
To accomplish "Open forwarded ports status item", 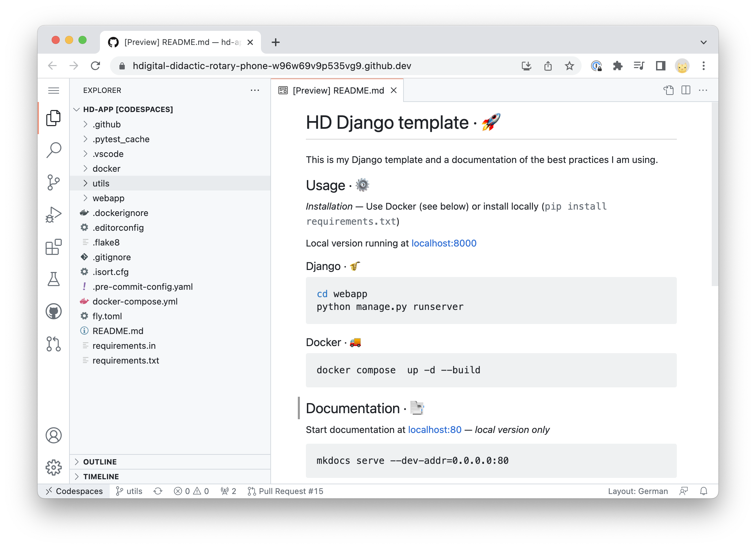I will (228, 491).
